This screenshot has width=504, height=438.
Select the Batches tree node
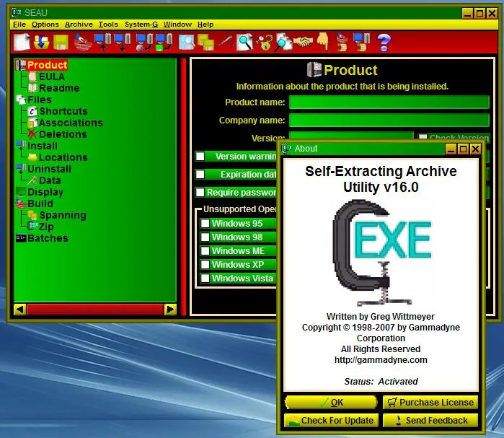(x=48, y=239)
